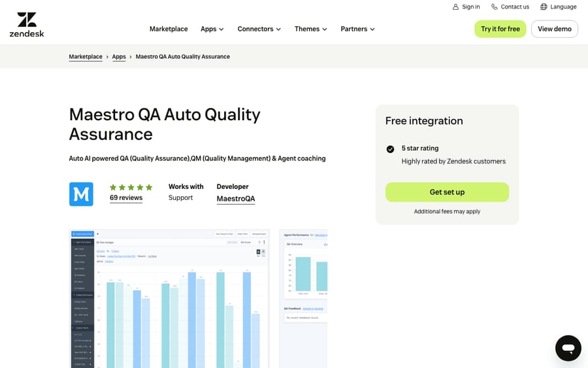The image size is (588, 368).
Task: Click 'Highly rated by Zendesk customers' text
Action: (x=453, y=161)
